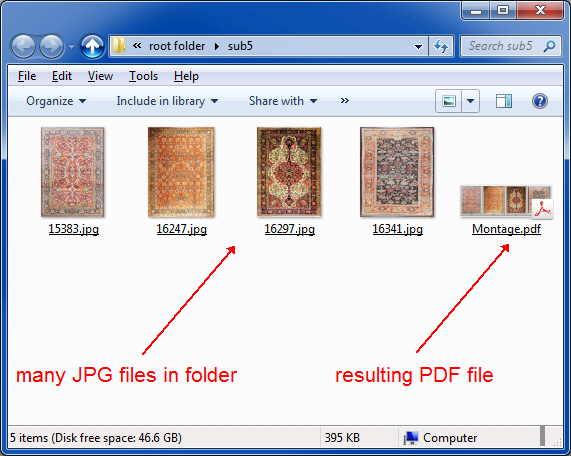The height and width of the screenshot is (456, 571).
Task: Select the 16297.jpg rug thumbnail
Action: click(289, 172)
